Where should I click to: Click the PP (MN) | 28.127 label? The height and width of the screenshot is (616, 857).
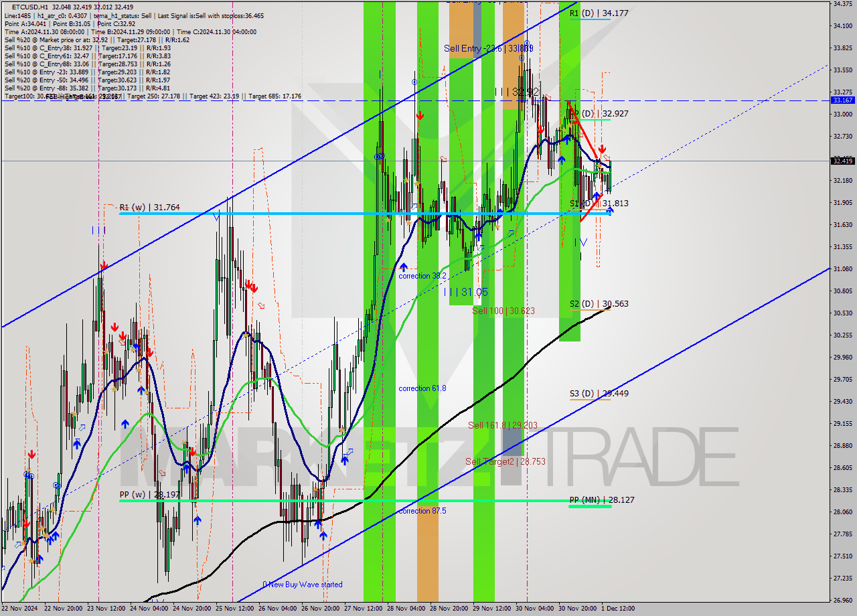click(602, 499)
